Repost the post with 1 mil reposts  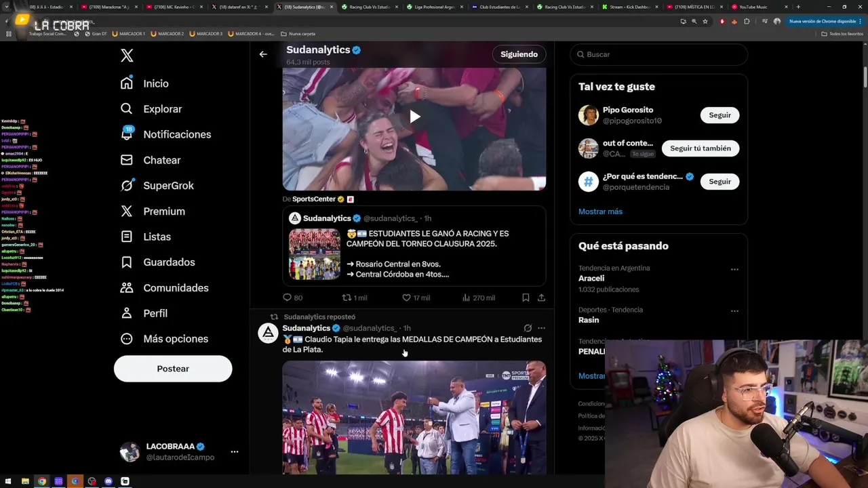pos(354,298)
